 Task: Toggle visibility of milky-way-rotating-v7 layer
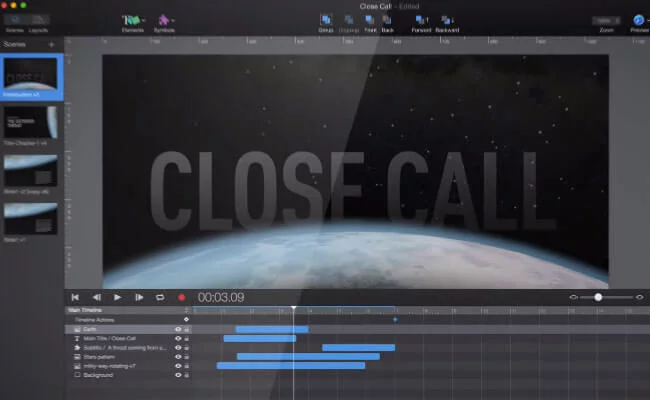(178, 366)
